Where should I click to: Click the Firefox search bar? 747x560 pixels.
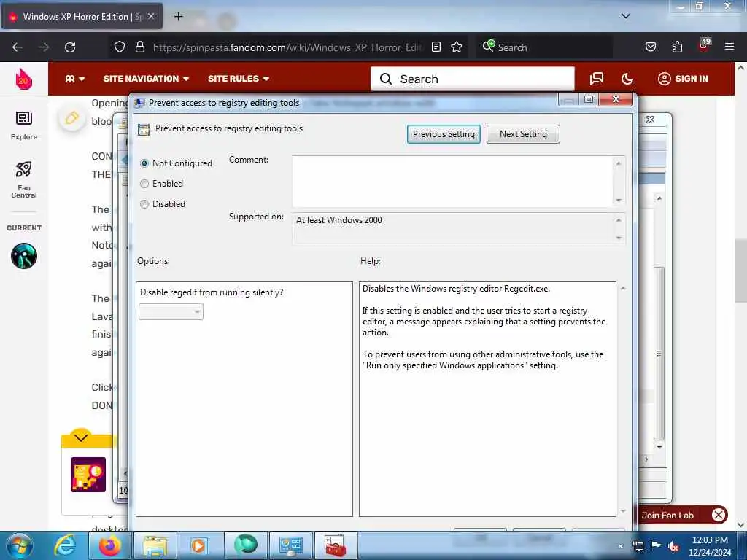(x=543, y=47)
